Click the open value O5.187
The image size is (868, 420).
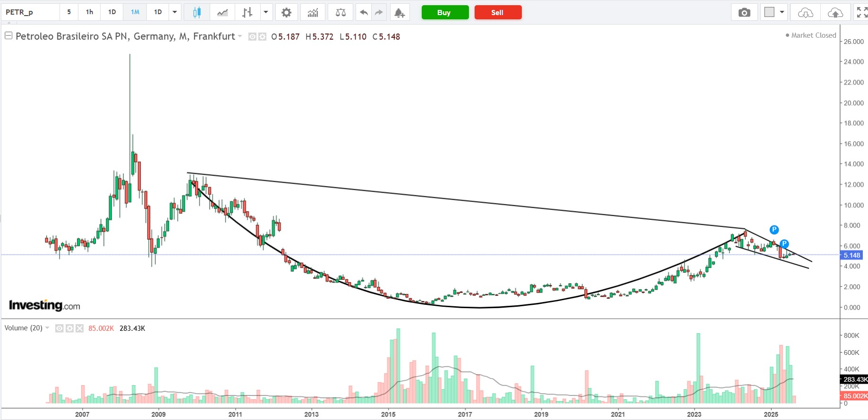tap(285, 37)
